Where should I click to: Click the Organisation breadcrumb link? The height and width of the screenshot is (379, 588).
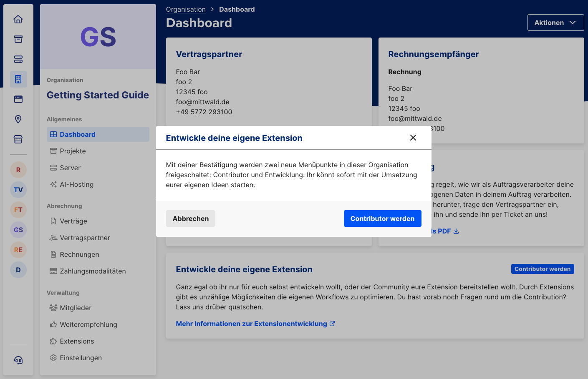click(x=186, y=9)
